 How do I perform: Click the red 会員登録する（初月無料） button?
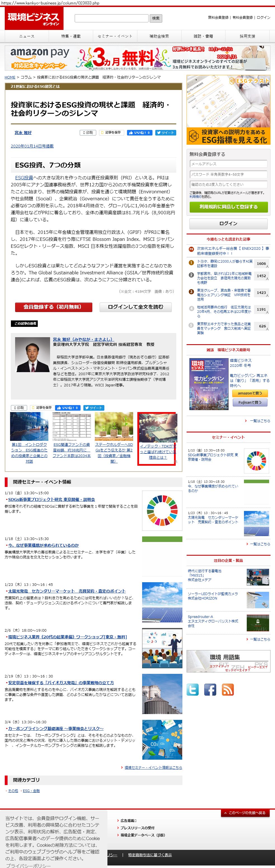pyautogui.click(x=54, y=307)
